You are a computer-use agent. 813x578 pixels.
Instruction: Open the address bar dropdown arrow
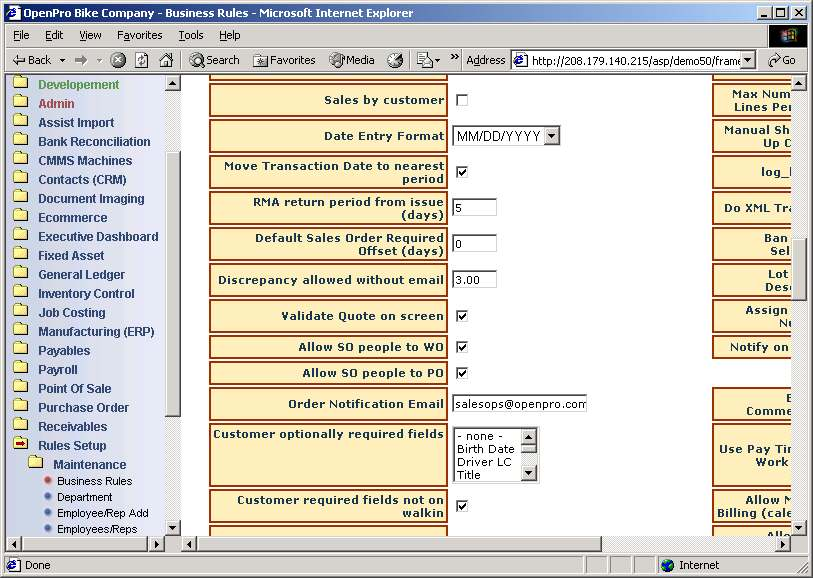click(x=748, y=60)
